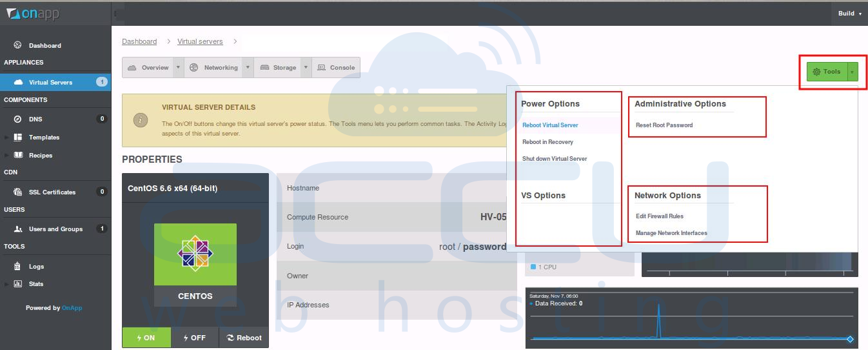Image resolution: width=868 pixels, height=350 pixels.
Task: Open Recipes in the sidebar
Action: click(41, 156)
